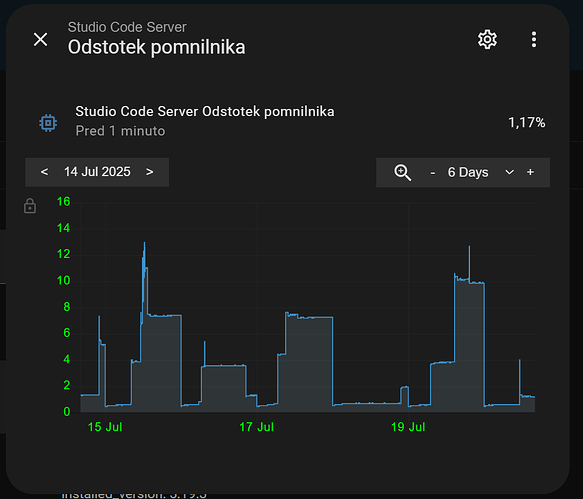Go to previous date with left arrow
This screenshot has height=499, width=583.
44,172
